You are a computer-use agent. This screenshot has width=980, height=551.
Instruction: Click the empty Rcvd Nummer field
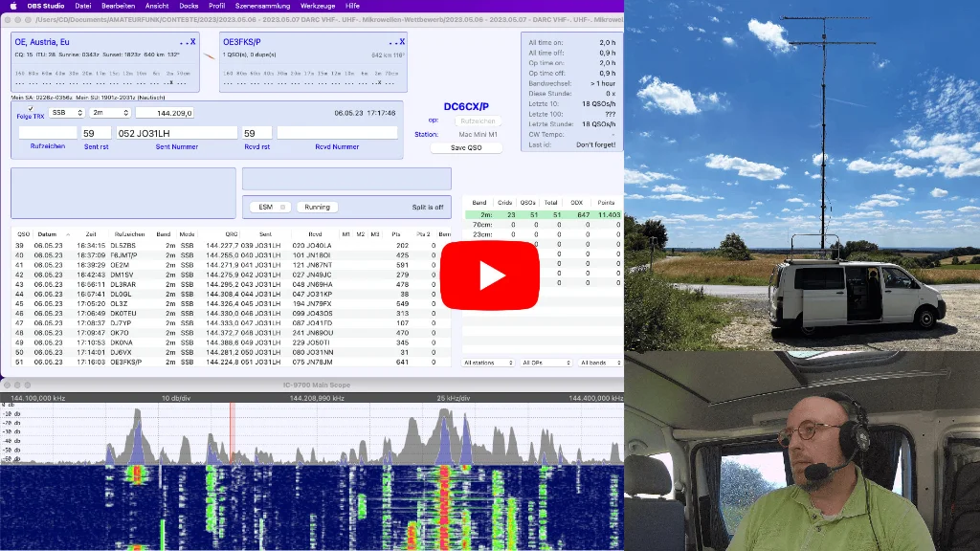(x=337, y=133)
